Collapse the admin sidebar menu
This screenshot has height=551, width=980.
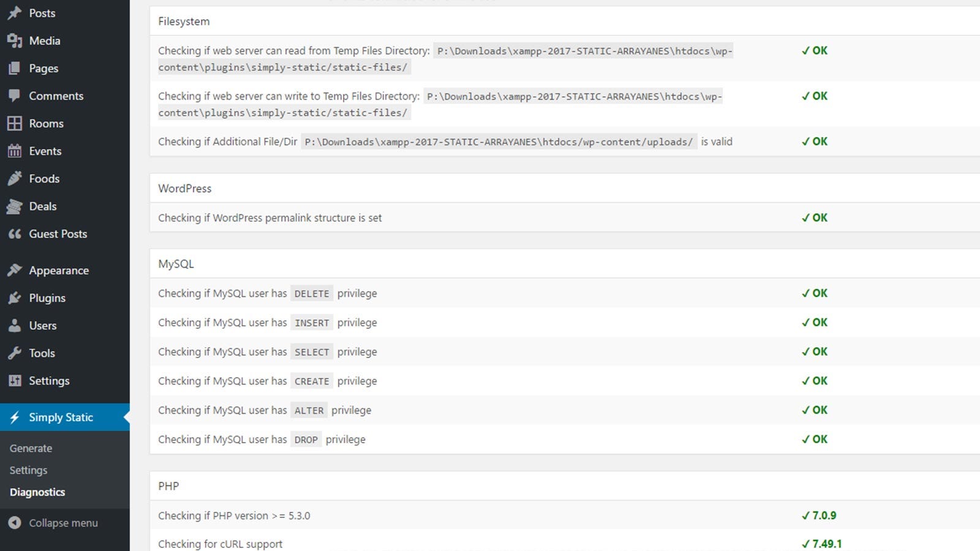tap(55, 523)
